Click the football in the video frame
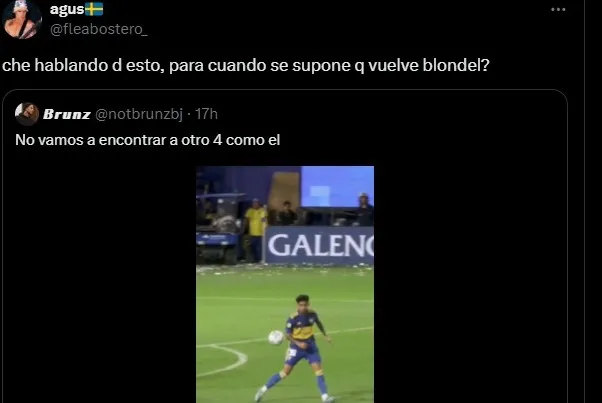The width and height of the screenshot is (602, 403). click(275, 337)
